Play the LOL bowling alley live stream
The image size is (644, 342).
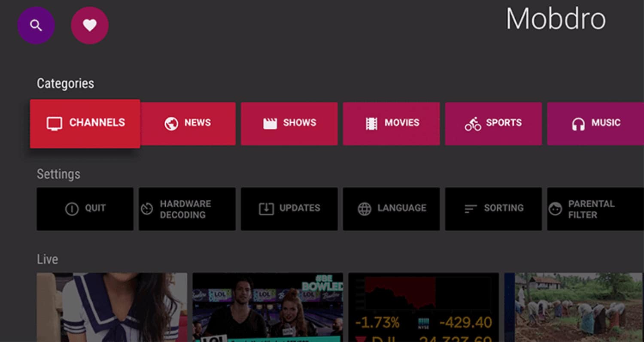coord(267,307)
